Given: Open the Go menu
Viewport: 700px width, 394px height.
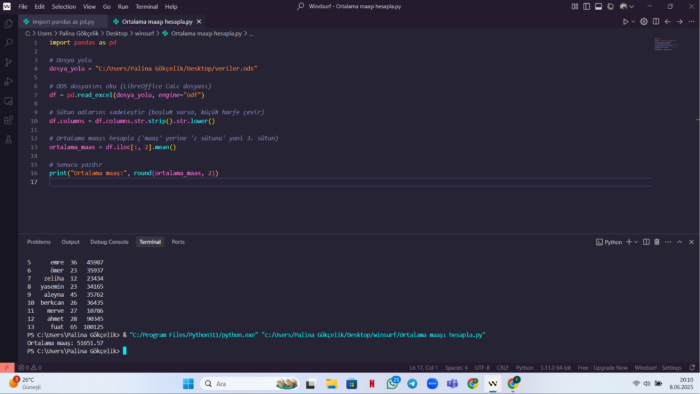Looking at the screenshot, I should [106, 7].
